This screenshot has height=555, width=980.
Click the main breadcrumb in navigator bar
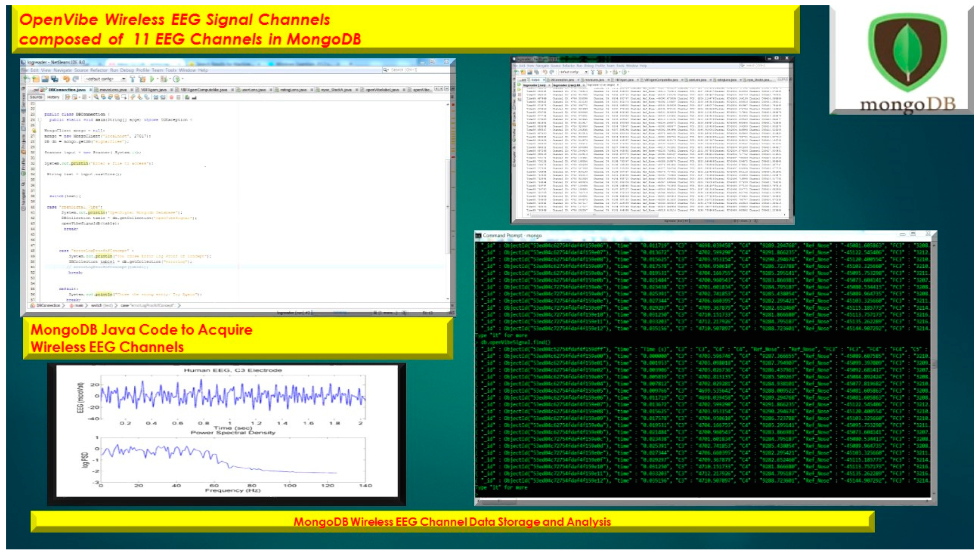coord(79,306)
